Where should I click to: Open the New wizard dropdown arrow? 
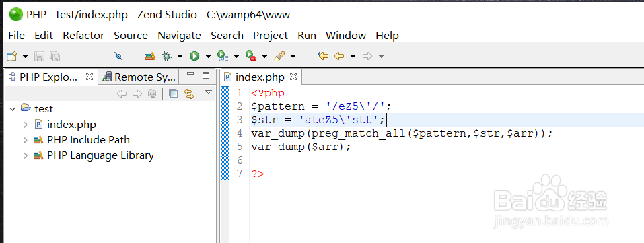(25, 56)
